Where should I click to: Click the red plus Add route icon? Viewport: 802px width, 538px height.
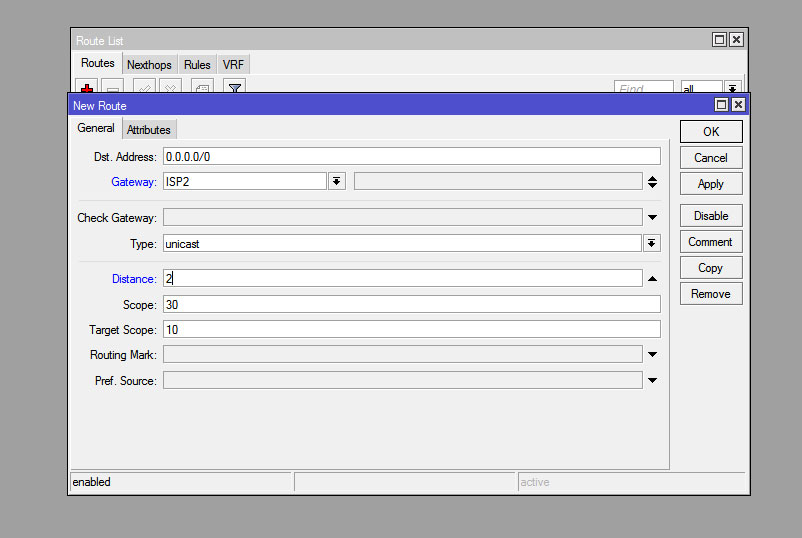(88, 89)
